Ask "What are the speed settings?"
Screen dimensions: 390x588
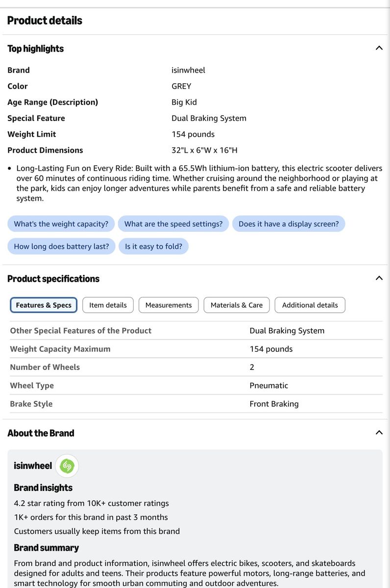click(173, 224)
